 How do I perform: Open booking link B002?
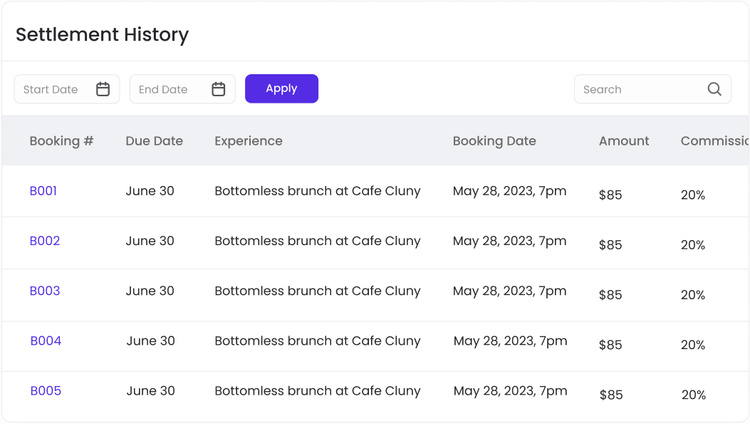(45, 241)
